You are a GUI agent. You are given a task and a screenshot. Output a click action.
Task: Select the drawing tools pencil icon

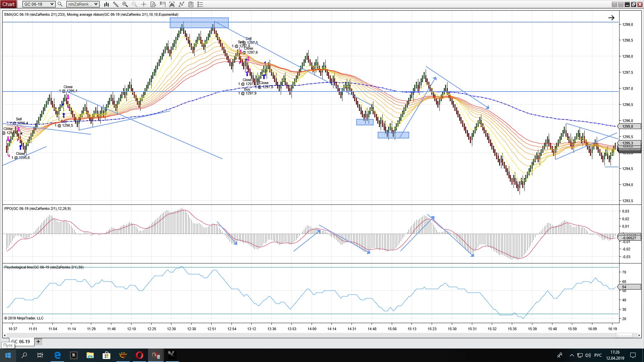pos(116,4)
